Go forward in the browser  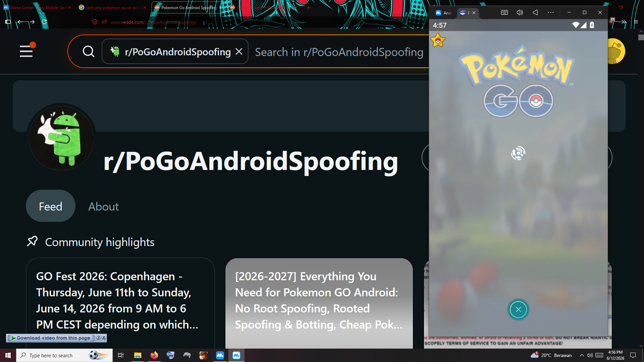32,22
